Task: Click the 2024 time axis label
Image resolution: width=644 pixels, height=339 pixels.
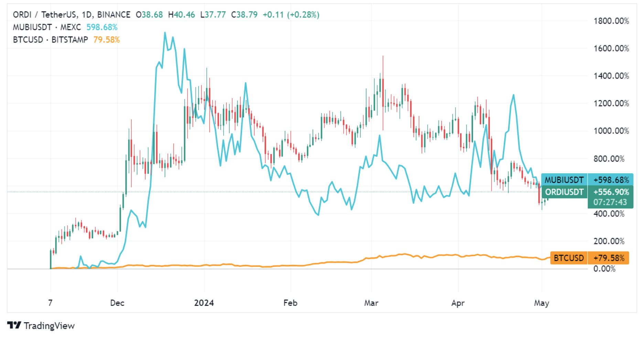Action: click(204, 303)
